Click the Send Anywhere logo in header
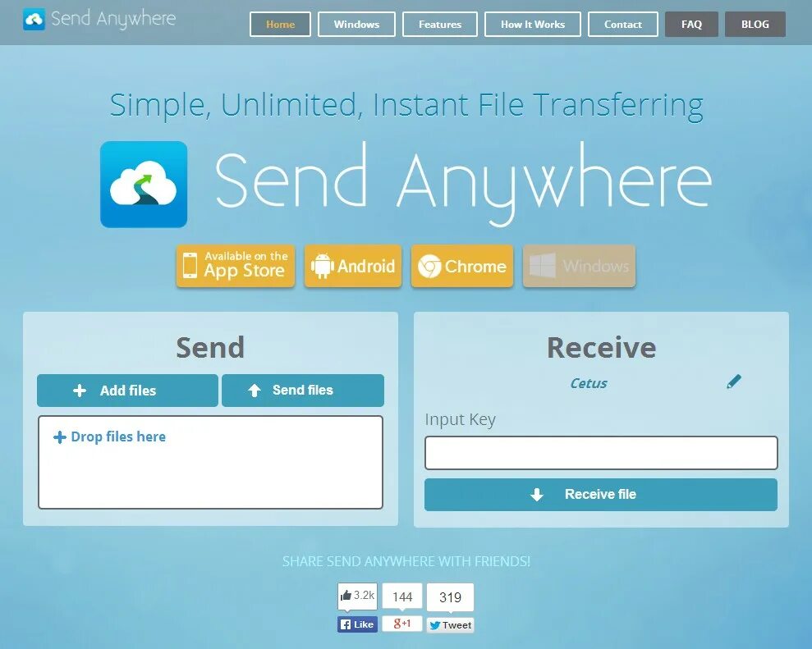812x649 pixels. point(99,19)
